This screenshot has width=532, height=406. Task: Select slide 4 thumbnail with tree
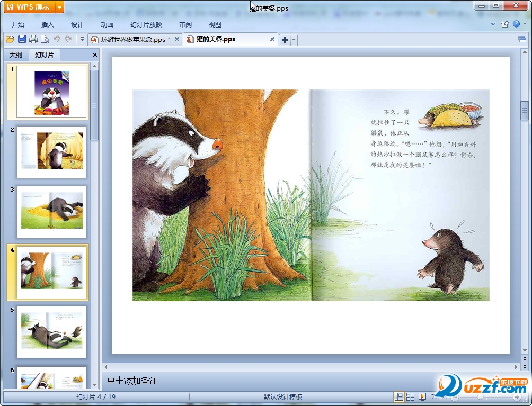(51, 273)
